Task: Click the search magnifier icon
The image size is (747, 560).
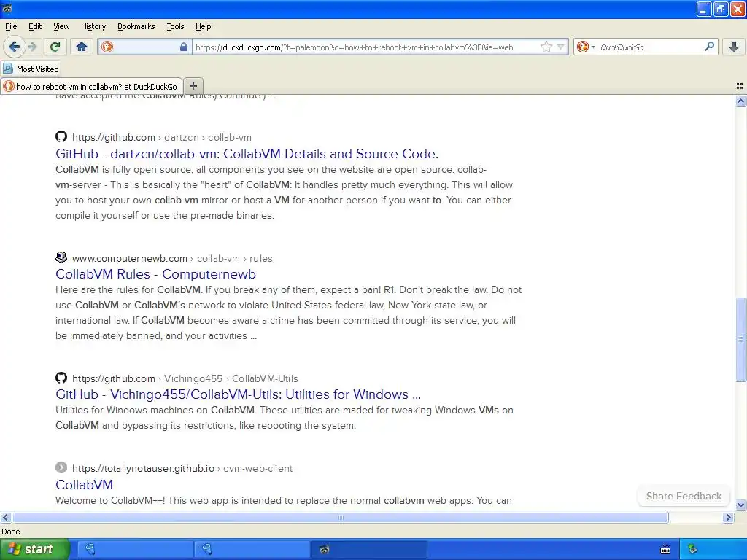Action: coord(709,47)
